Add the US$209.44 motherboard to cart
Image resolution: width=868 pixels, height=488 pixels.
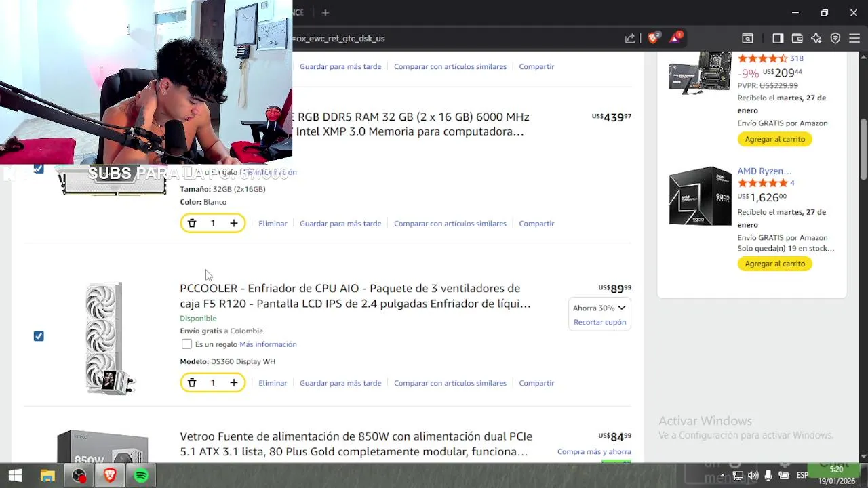(774, 139)
